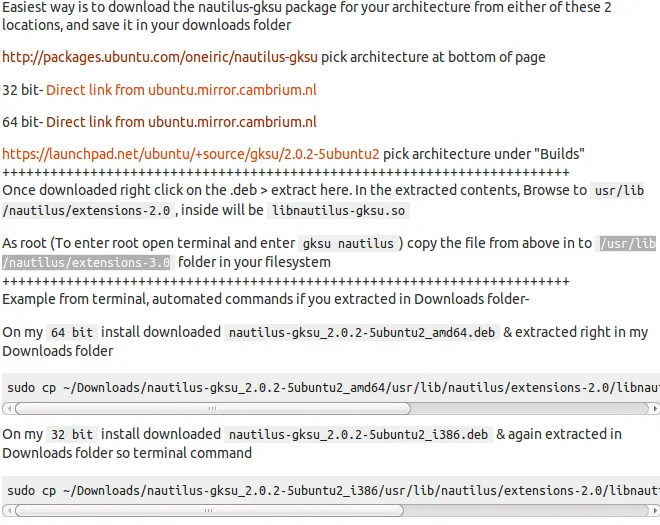Click the "gksu nautilus" inline code
The height and width of the screenshot is (525, 660).
tap(350, 243)
